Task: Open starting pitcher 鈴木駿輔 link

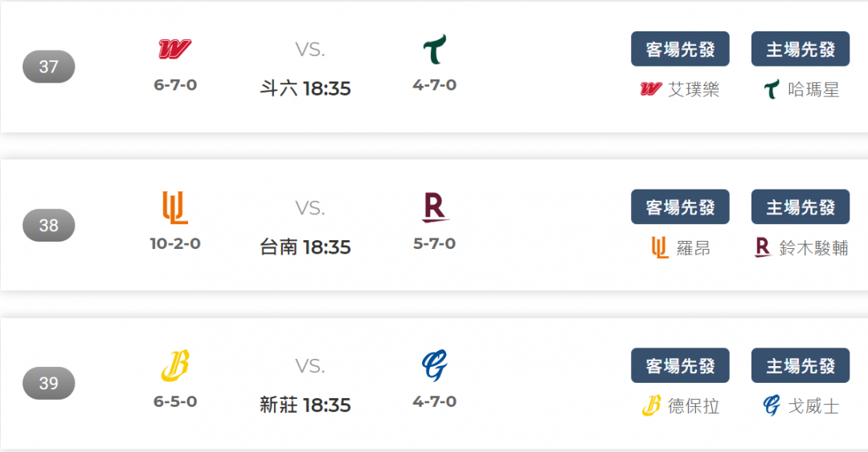Action: tap(813, 248)
